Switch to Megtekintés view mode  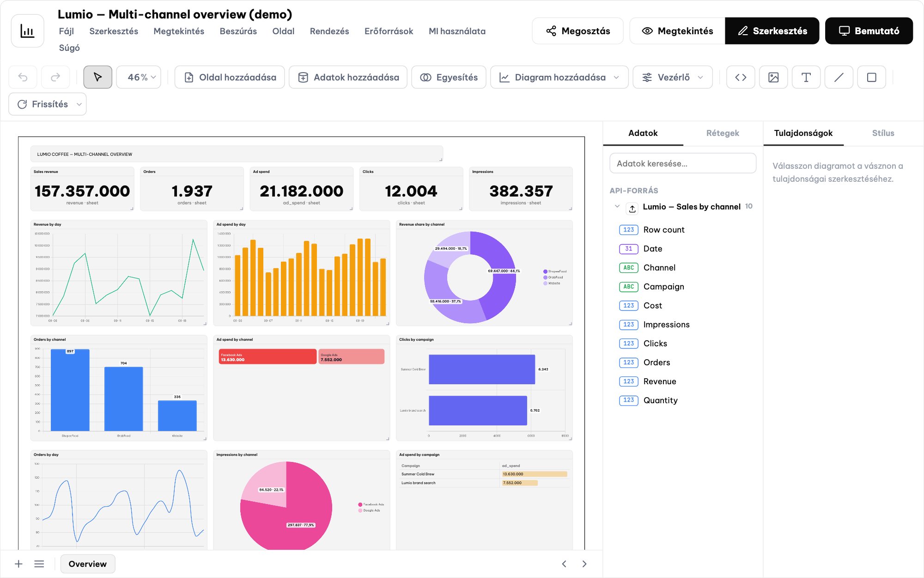click(677, 31)
